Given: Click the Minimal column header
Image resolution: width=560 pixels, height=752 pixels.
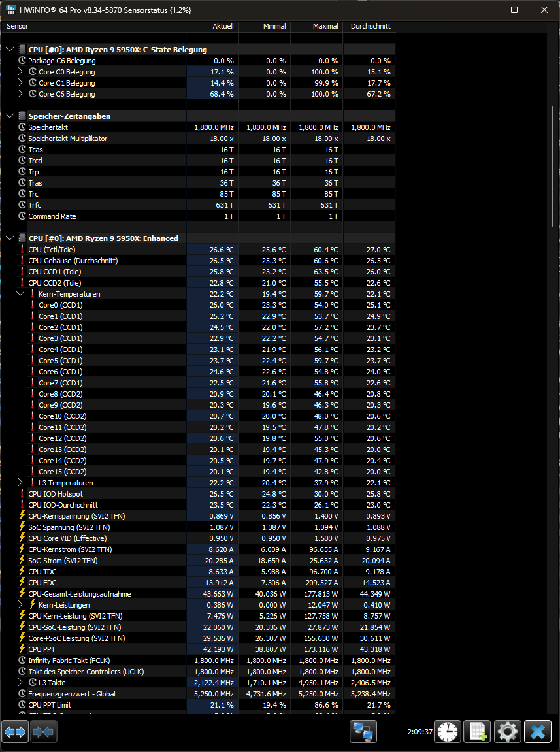Looking at the screenshot, I should (x=265, y=26).
